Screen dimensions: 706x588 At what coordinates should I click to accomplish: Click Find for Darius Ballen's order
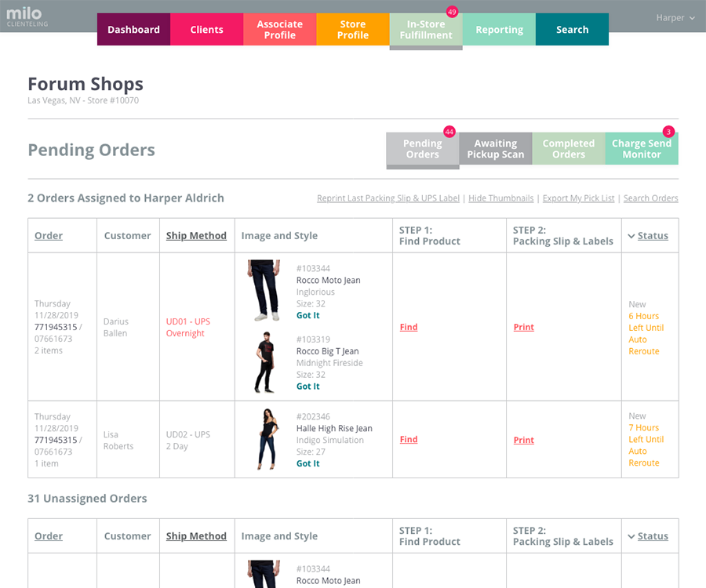[x=409, y=327]
